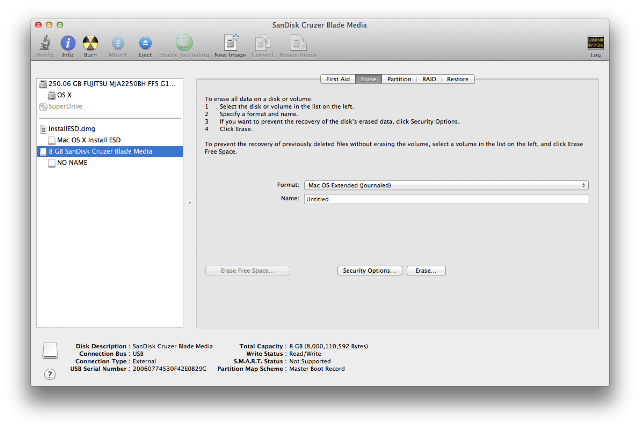The height and width of the screenshot is (429, 640).
Task: Open the Format dropdown menu
Action: click(x=446, y=185)
